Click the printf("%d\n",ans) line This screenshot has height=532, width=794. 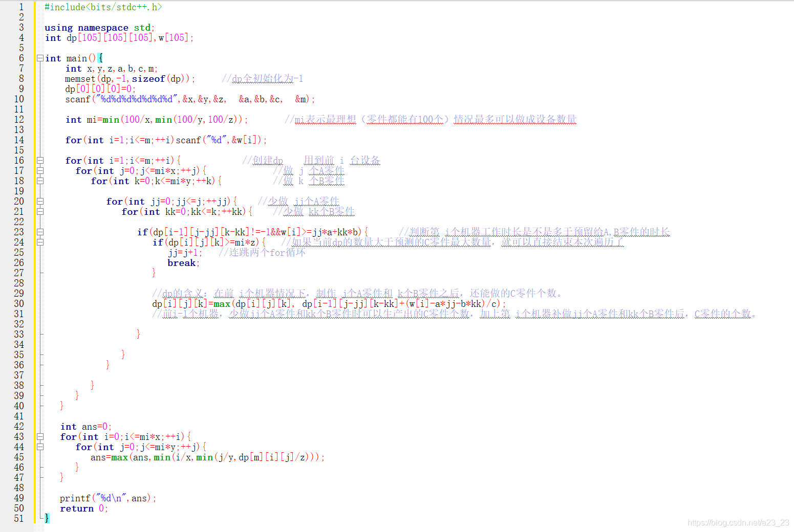[x=108, y=498]
